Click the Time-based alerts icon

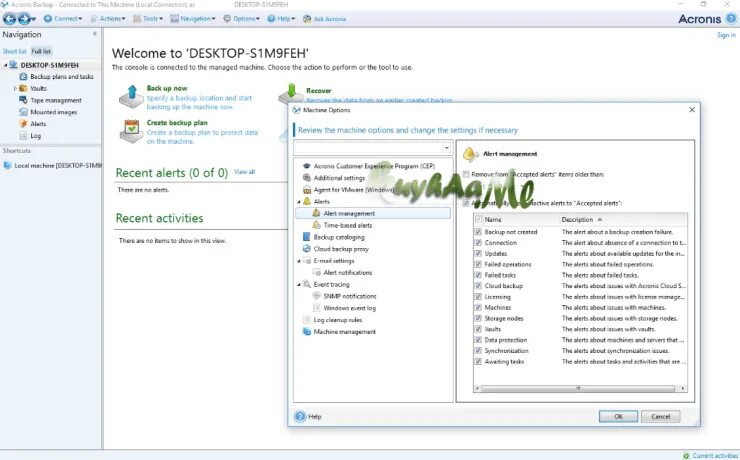click(x=317, y=225)
